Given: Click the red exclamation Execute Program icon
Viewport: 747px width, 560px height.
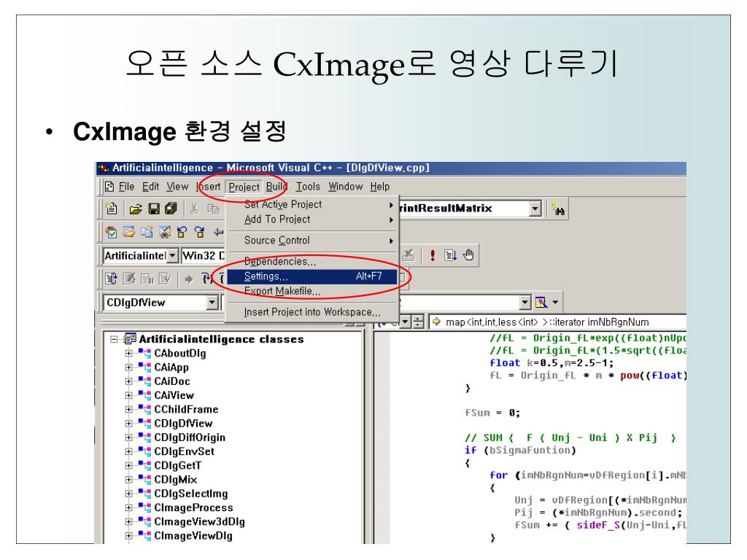Looking at the screenshot, I should 433,255.
